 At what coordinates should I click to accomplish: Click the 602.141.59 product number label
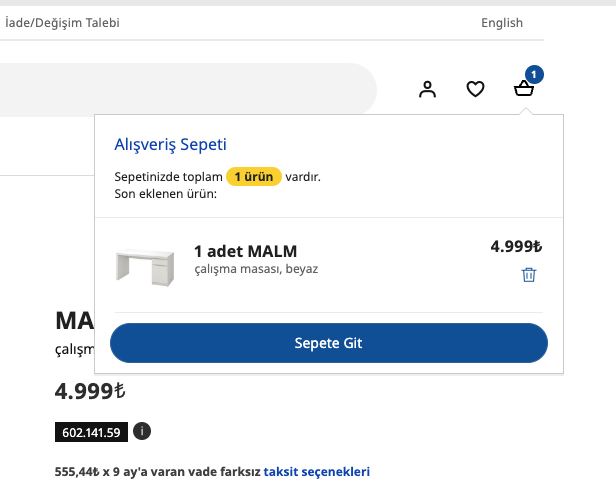[91, 433]
